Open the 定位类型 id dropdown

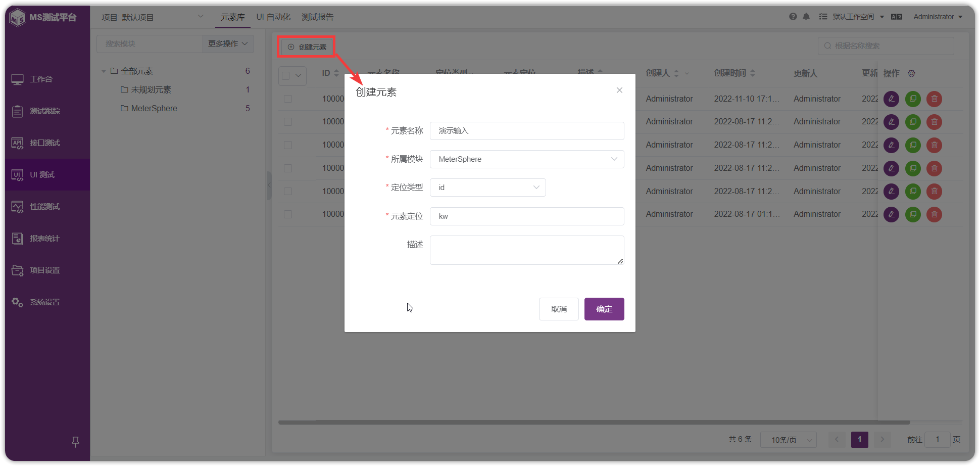(x=487, y=188)
